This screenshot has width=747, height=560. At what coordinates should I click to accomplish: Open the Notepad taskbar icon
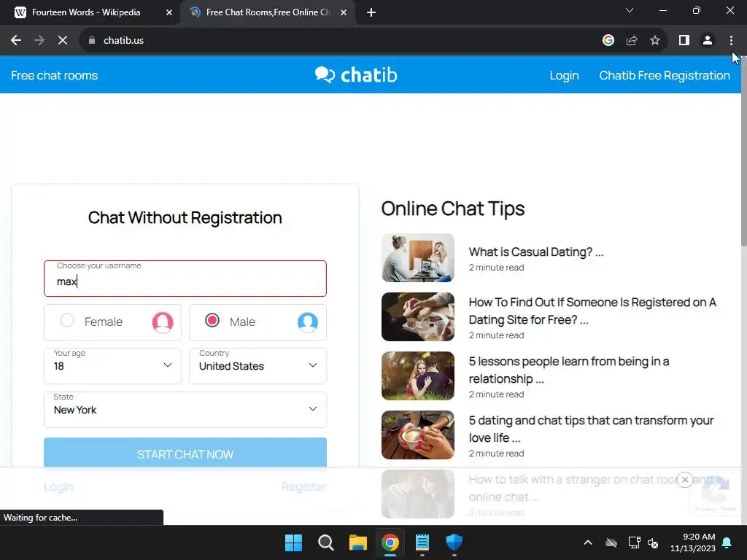coord(422,542)
